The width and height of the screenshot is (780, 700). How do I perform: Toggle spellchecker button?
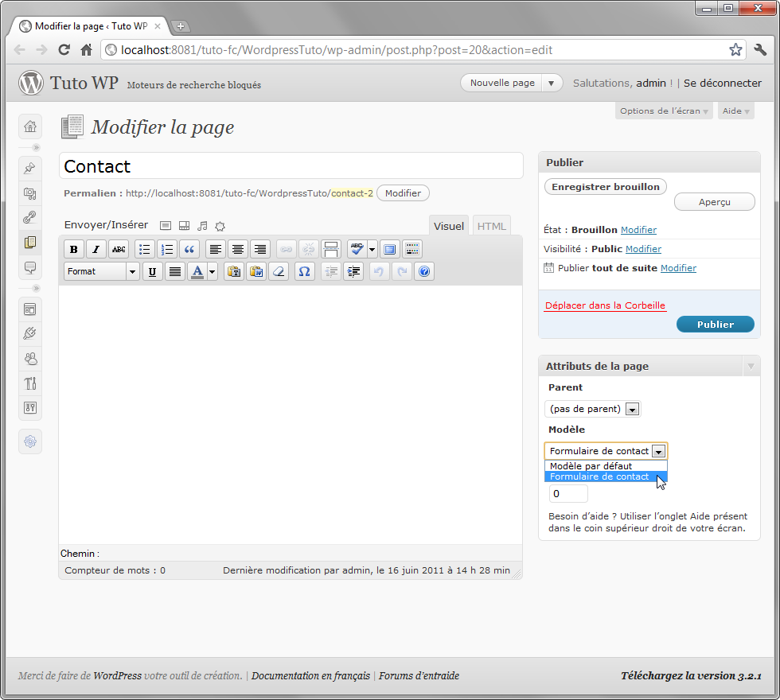coord(357,249)
